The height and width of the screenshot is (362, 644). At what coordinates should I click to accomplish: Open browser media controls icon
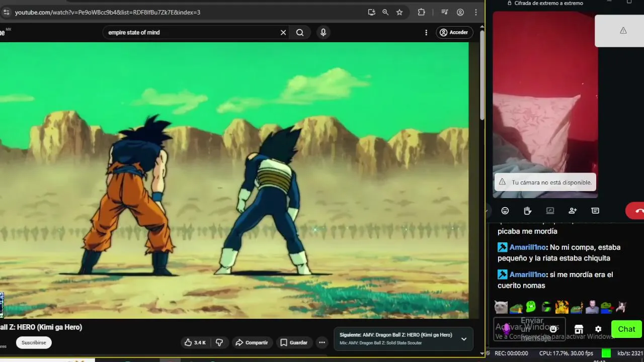(x=444, y=12)
